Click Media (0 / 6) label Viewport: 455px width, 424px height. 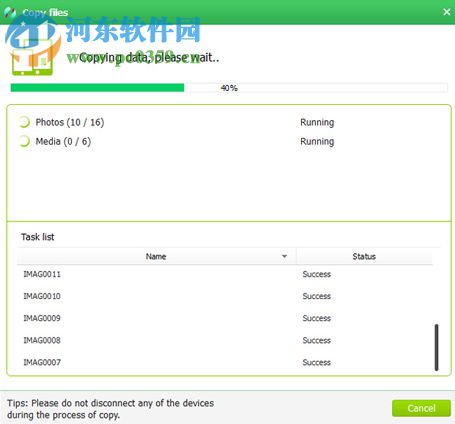click(x=63, y=141)
